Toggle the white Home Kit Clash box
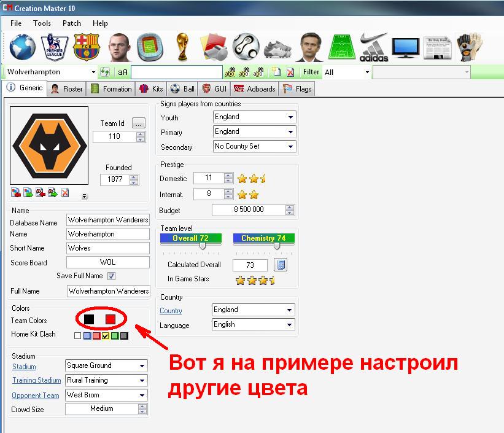 tap(77, 336)
